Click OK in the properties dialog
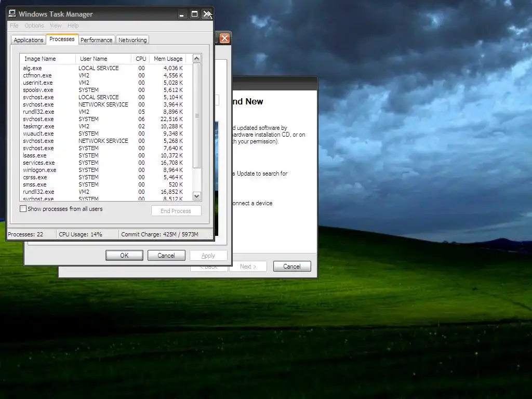532x399 pixels. [124, 256]
